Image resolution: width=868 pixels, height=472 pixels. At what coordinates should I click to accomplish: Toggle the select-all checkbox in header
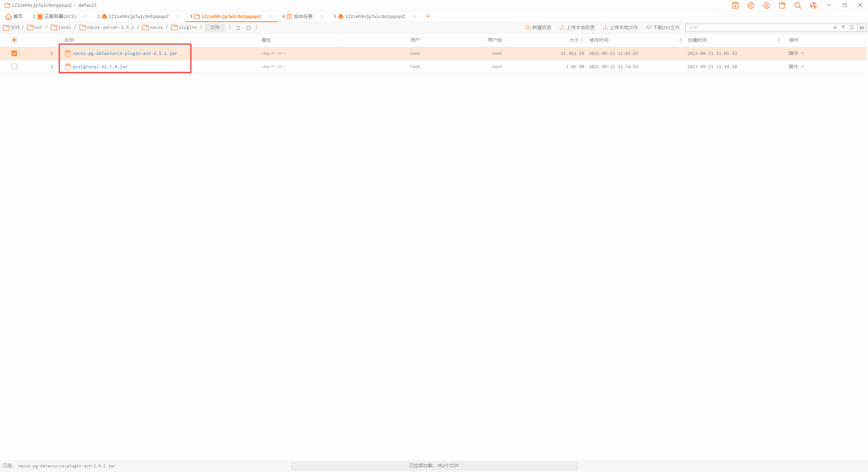tap(14, 40)
